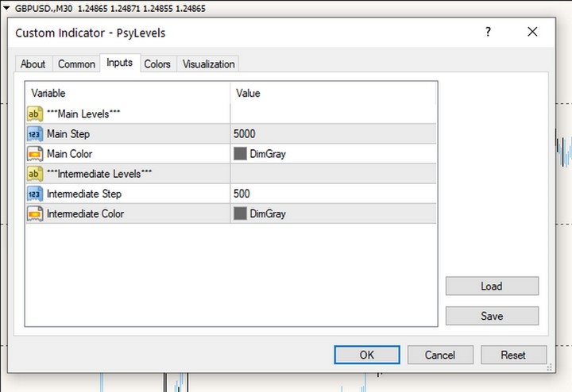The width and height of the screenshot is (572, 392).
Task: Save the current input parameters
Action: [x=492, y=316]
